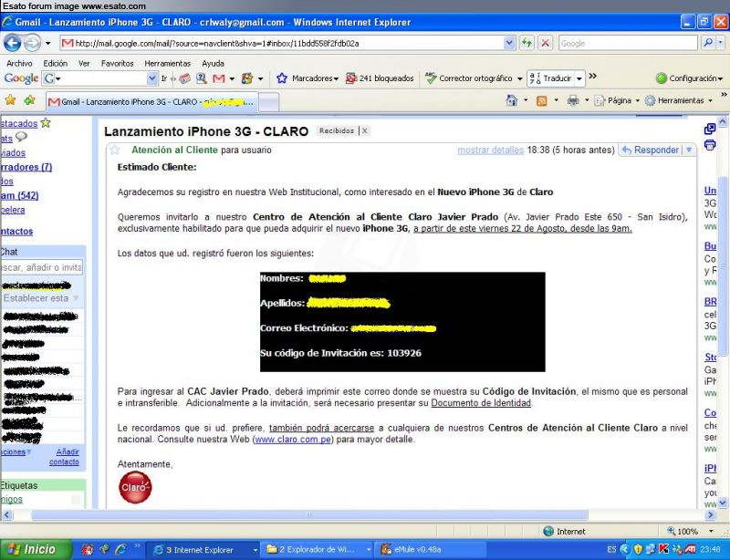This screenshot has height=560, width=730.
Task: Click Corrector ortográfico spell check
Action: tap(469, 78)
